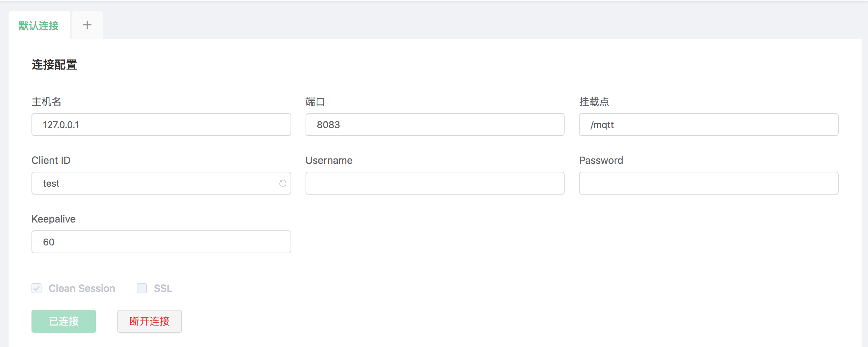Focus the 主机名 field containing 127.0.0.1
The width and height of the screenshot is (868, 347).
pos(161,124)
